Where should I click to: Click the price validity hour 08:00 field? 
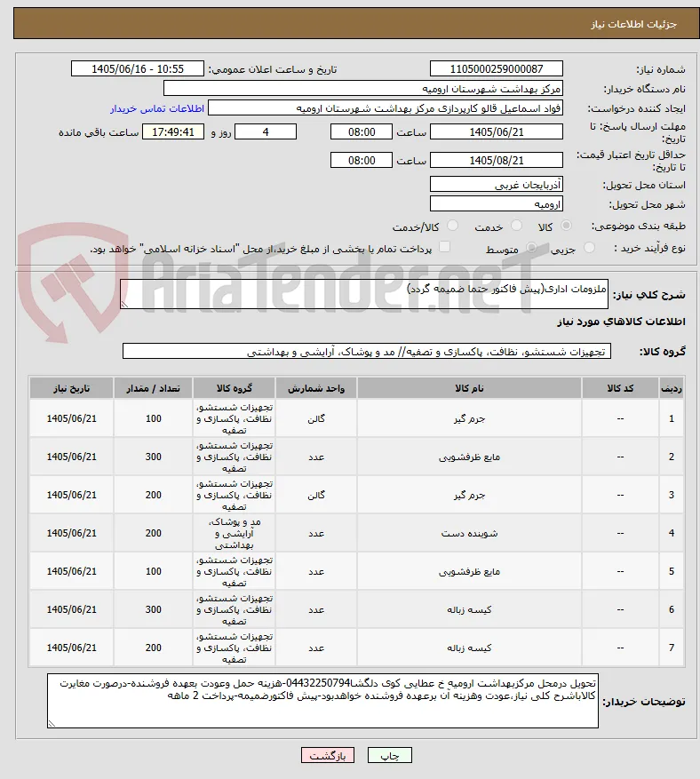(362, 160)
